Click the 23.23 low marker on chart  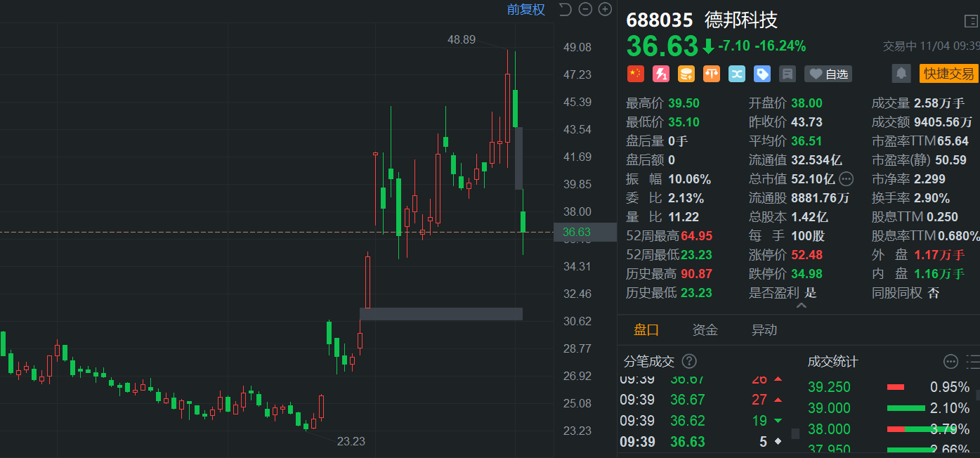pyautogui.click(x=351, y=441)
